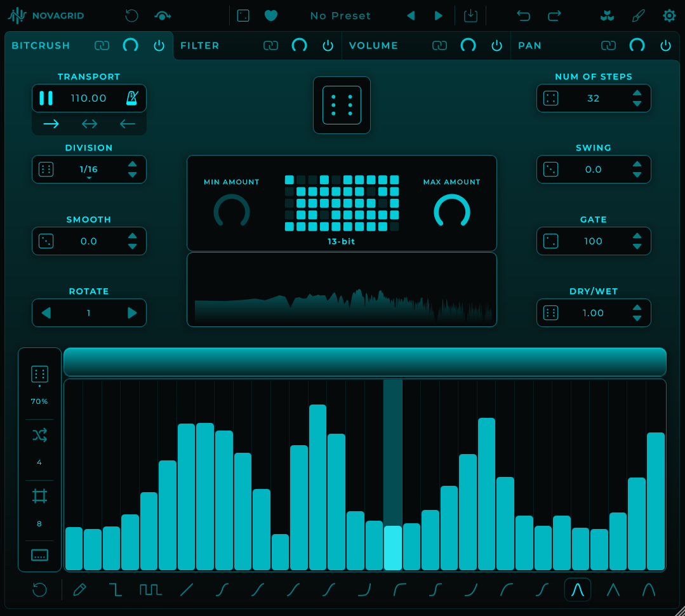Click the save preset download icon
685x616 pixels.
tap(470, 16)
